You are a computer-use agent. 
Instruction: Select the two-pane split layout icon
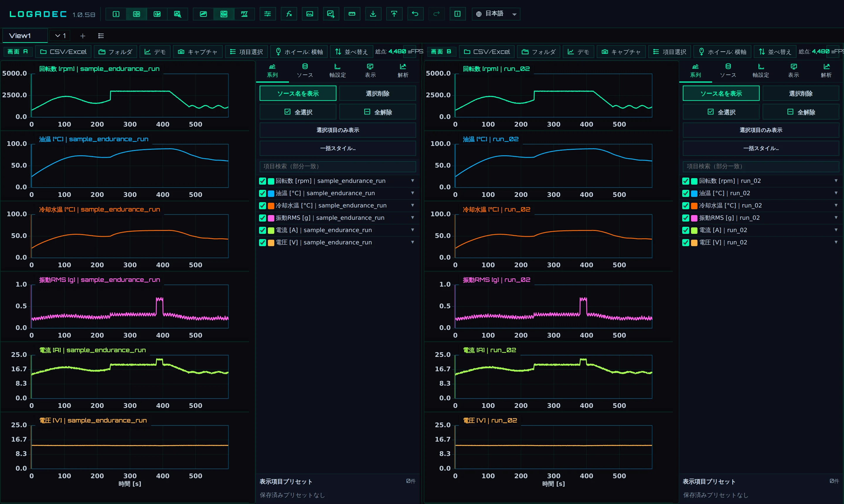tap(136, 14)
